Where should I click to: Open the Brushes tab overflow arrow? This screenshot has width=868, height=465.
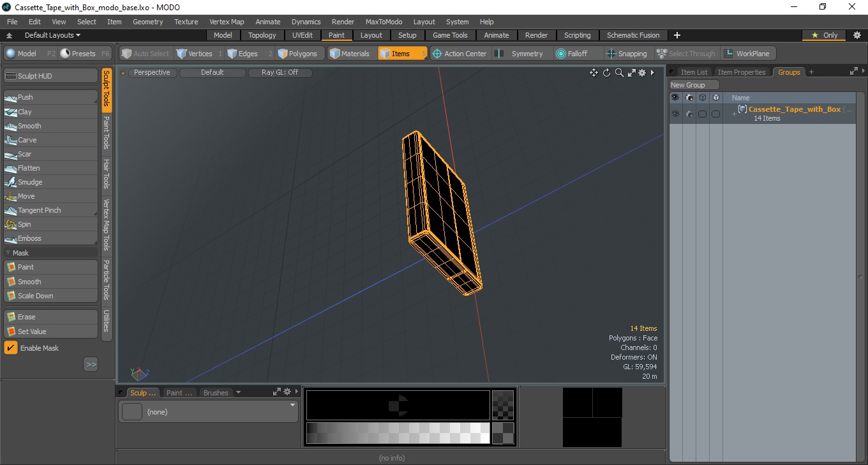238,392
